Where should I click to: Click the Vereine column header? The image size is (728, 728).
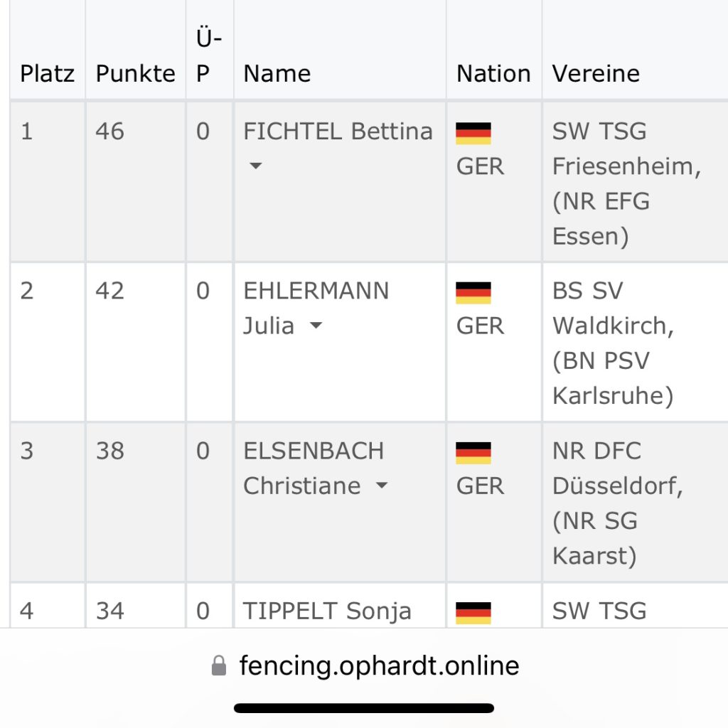click(x=596, y=73)
